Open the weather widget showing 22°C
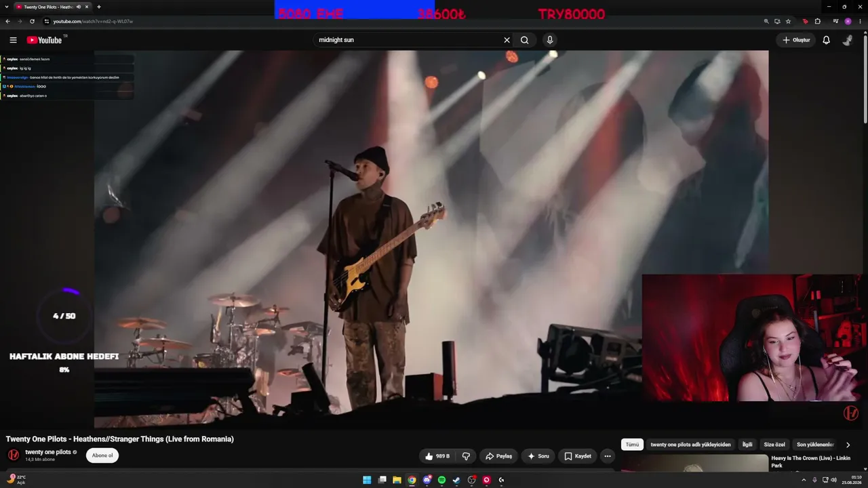The height and width of the screenshot is (488, 868). point(16,479)
